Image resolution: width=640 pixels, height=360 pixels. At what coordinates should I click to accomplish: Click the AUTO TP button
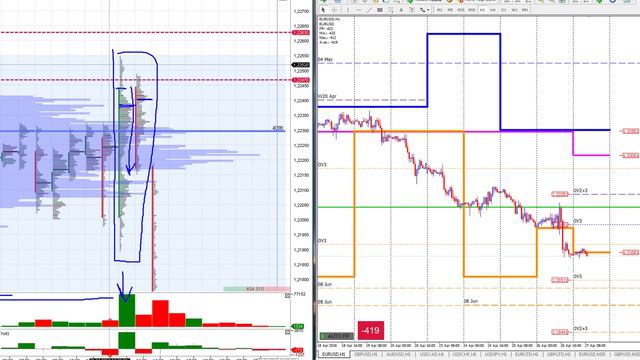pyautogui.click(x=337, y=336)
